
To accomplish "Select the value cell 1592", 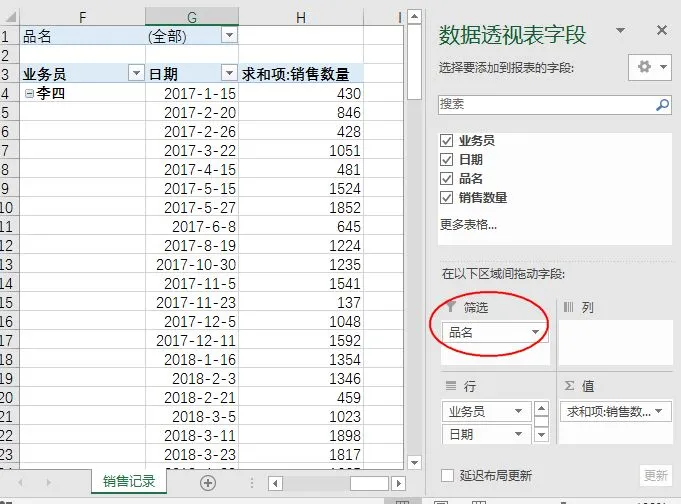I will pos(301,340).
